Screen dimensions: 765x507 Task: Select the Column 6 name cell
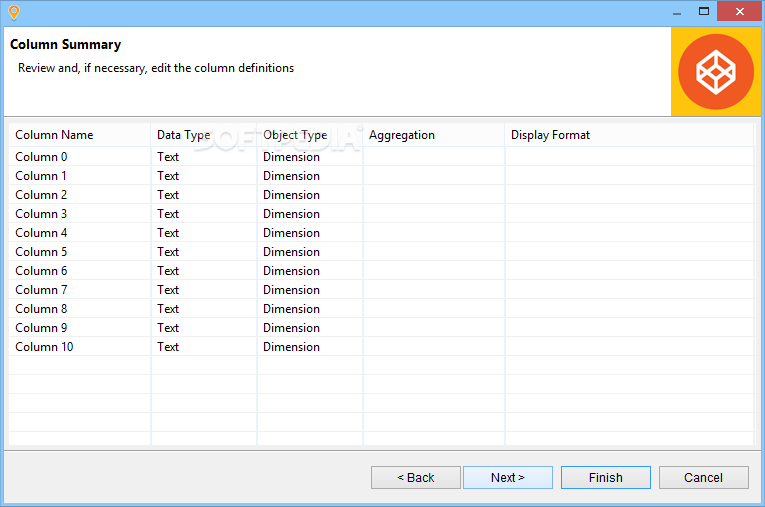(80, 271)
